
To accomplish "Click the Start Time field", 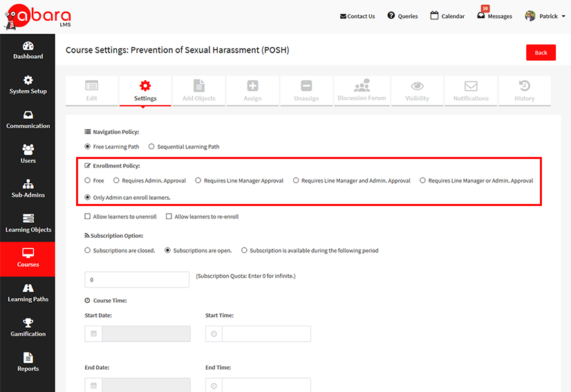I will pyautogui.click(x=267, y=334).
